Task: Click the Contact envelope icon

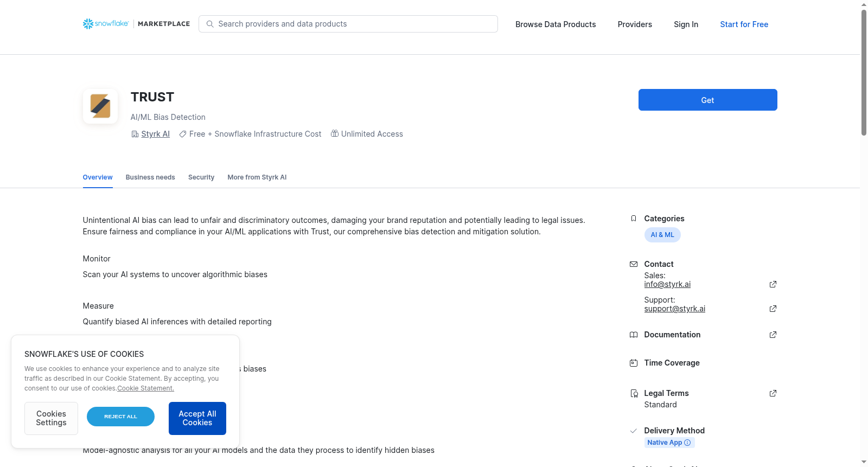Action: click(x=634, y=264)
